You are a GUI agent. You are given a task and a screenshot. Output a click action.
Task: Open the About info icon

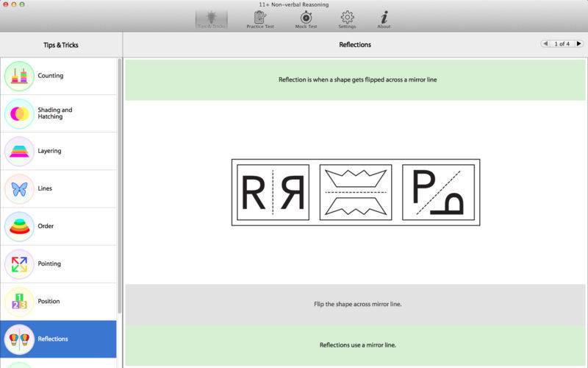(x=384, y=18)
